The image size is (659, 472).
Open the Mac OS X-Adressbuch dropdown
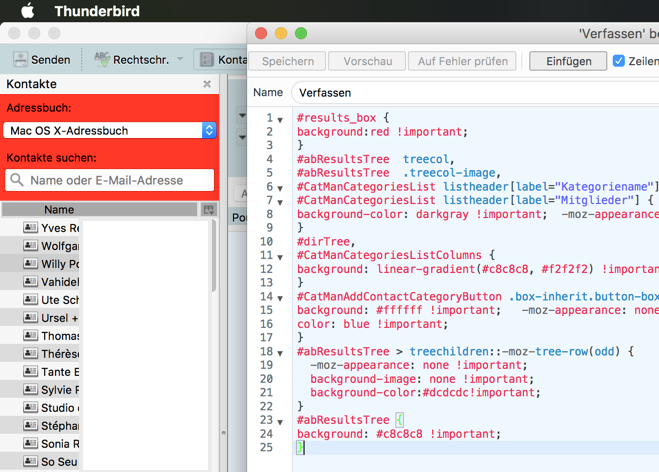208,130
